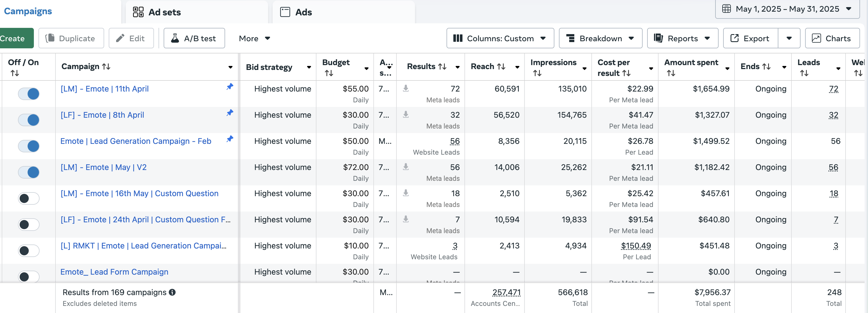Sort by Reach using the arrows icon
Screen dimensions: 868x313
(501, 67)
